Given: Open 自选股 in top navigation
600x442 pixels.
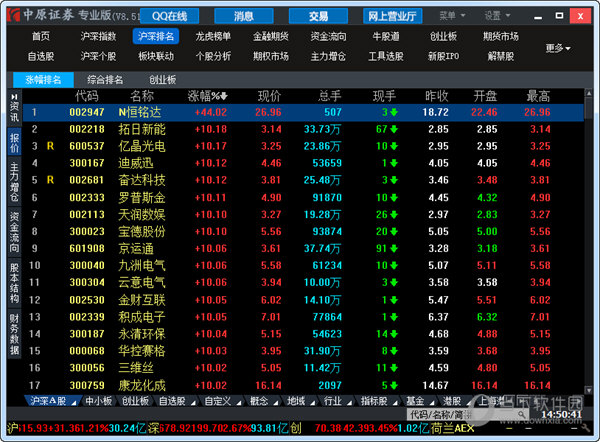Looking at the screenshot, I should click(41, 56).
